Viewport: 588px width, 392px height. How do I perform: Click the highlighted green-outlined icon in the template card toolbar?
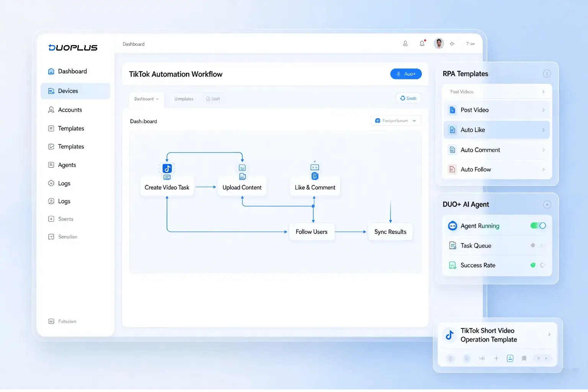(510, 358)
